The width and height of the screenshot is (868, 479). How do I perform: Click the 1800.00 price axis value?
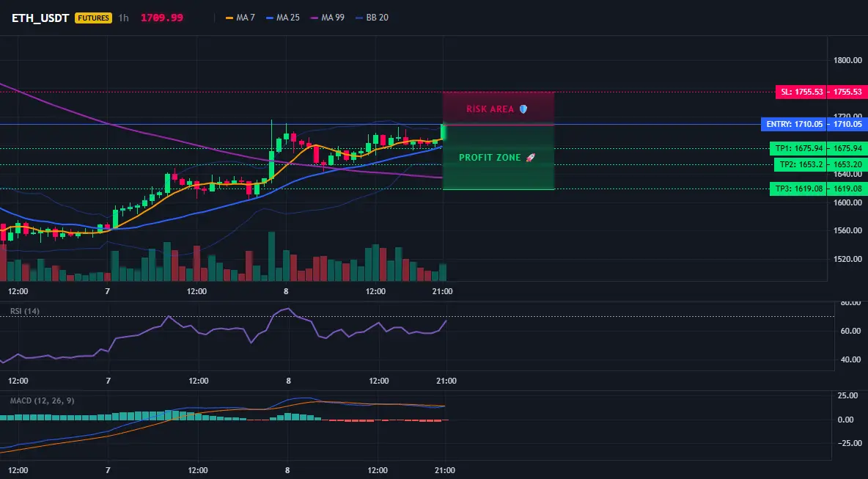tap(847, 60)
